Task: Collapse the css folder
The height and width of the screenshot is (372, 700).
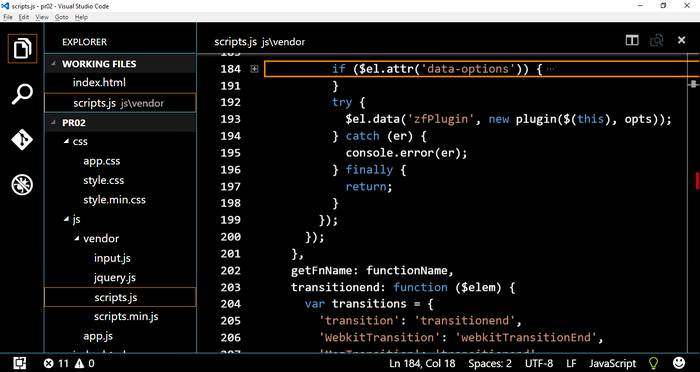Action: point(67,142)
